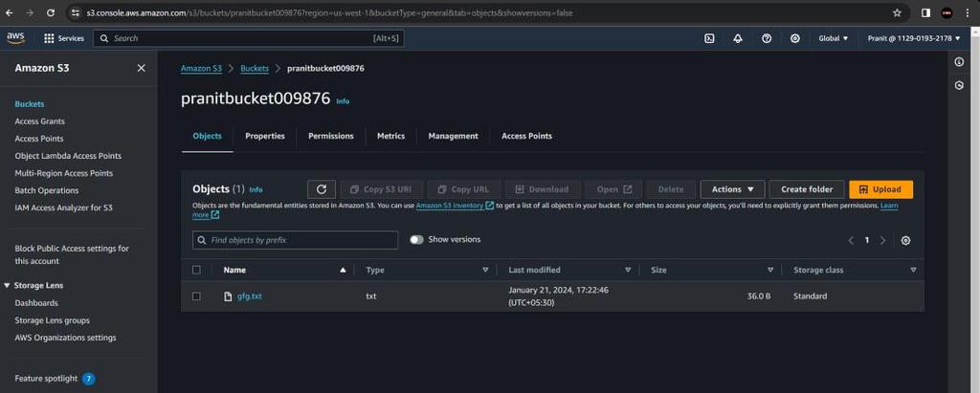980x393 pixels.
Task: Switch to the Objects tab
Action: pyautogui.click(x=207, y=136)
